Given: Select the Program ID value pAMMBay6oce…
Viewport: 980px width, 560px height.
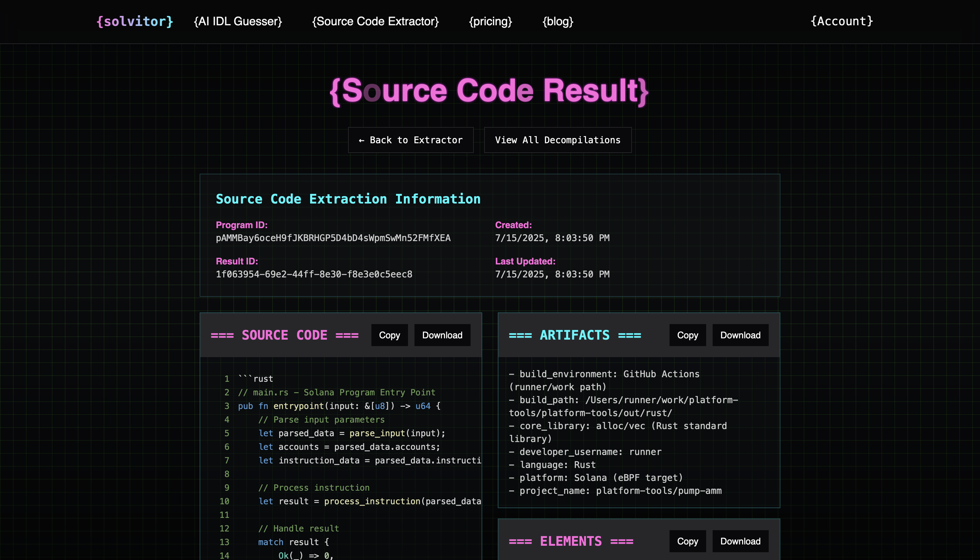Looking at the screenshot, I should tap(333, 238).
